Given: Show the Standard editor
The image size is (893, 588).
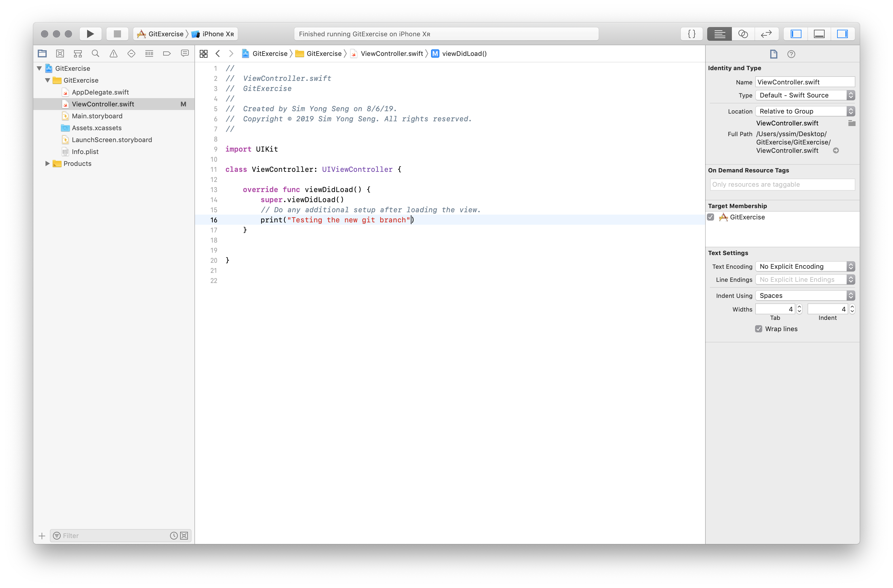Looking at the screenshot, I should (x=719, y=34).
